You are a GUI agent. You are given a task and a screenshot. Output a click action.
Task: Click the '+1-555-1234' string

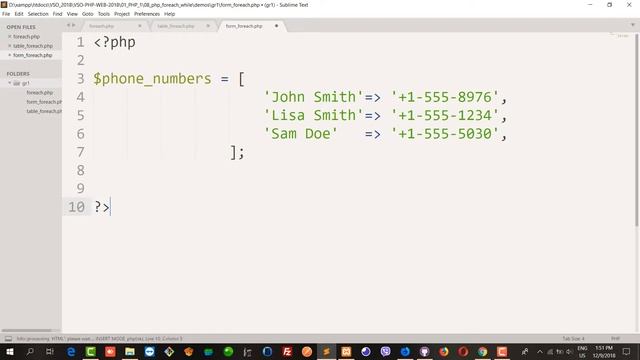point(445,116)
